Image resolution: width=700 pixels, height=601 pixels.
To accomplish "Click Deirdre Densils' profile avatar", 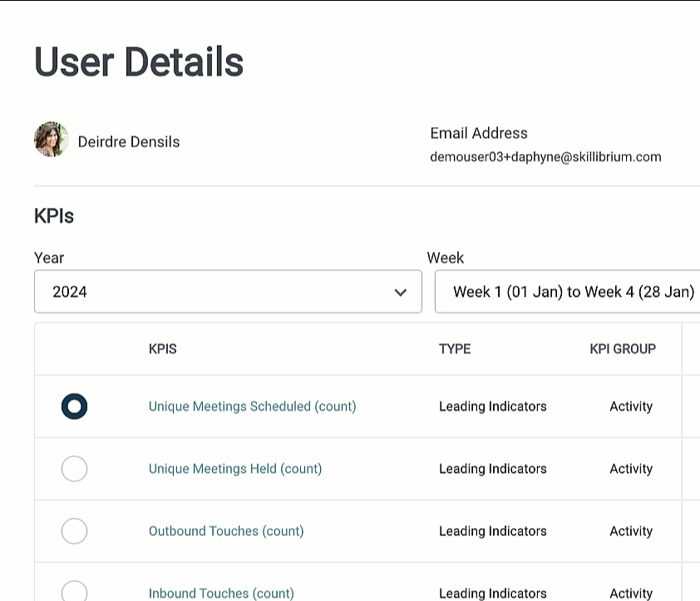I will [x=52, y=140].
